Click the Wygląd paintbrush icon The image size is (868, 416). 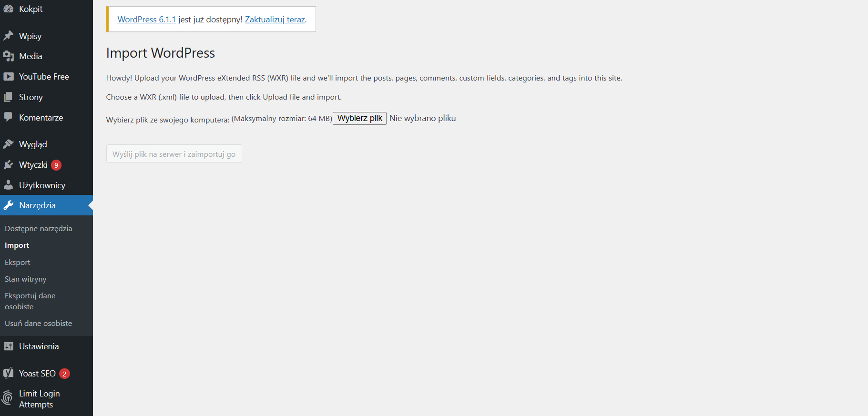(x=8, y=144)
